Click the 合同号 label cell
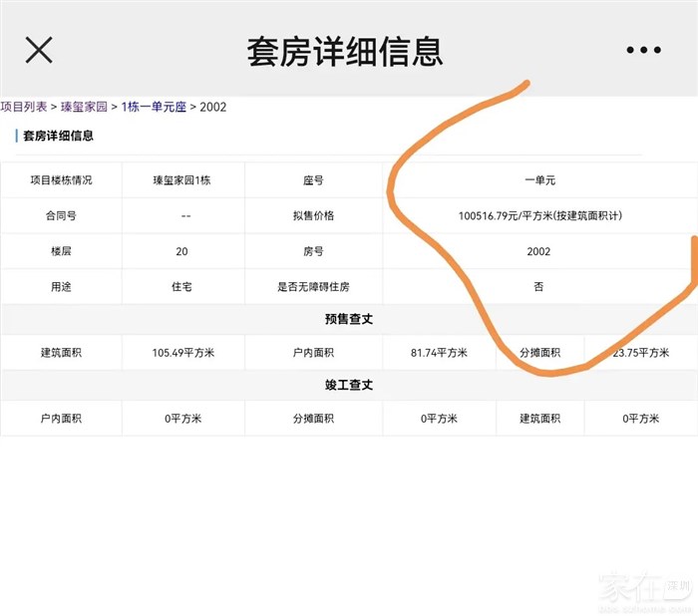This screenshot has width=698, height=616. (61, 216)
